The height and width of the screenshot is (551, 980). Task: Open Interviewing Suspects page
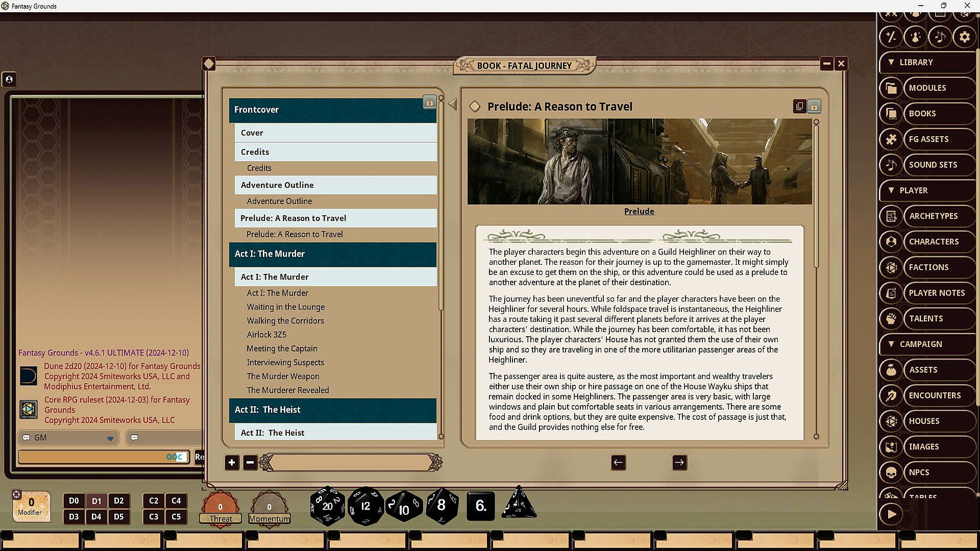(285, 362)
